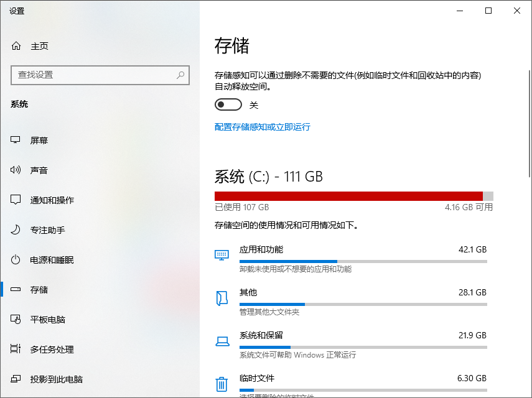Viewport: 532px width, 398px height.
Task: Click the C: drive usage bar
Action: pyautogui.click(x=355, y=193)
